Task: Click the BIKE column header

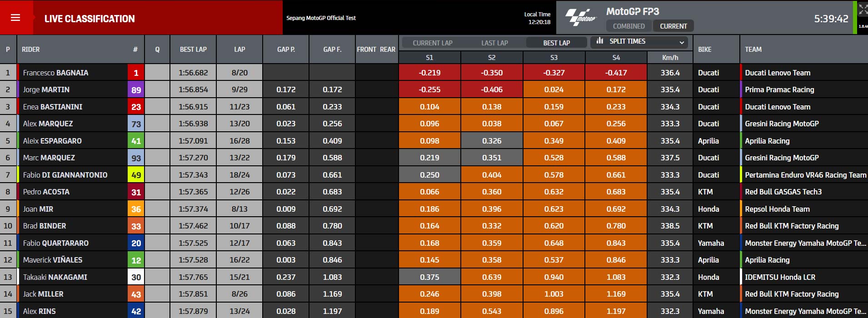Action: click(705, 49)
